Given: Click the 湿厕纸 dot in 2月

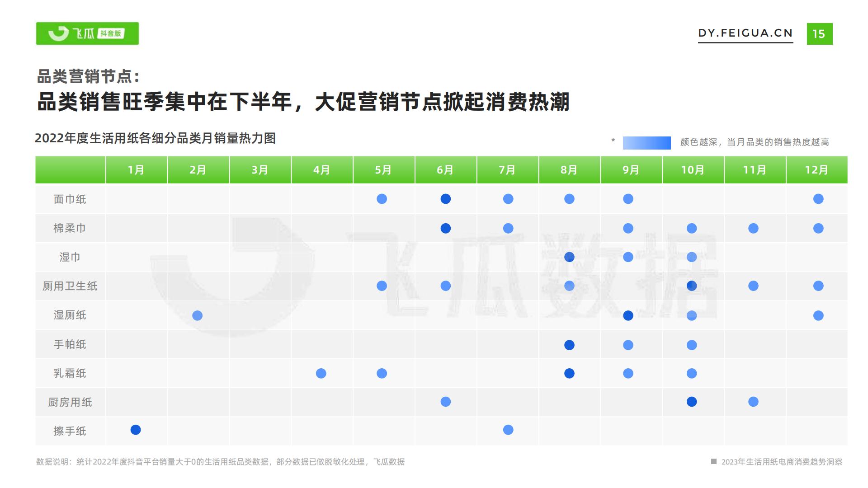Looking at the screenshot, I should (197, 315).
